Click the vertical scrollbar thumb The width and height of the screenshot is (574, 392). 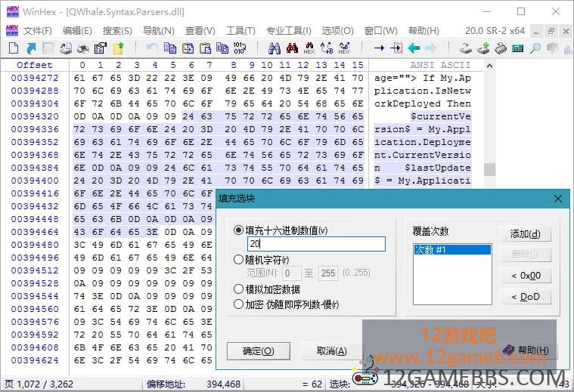pos(489,169)
